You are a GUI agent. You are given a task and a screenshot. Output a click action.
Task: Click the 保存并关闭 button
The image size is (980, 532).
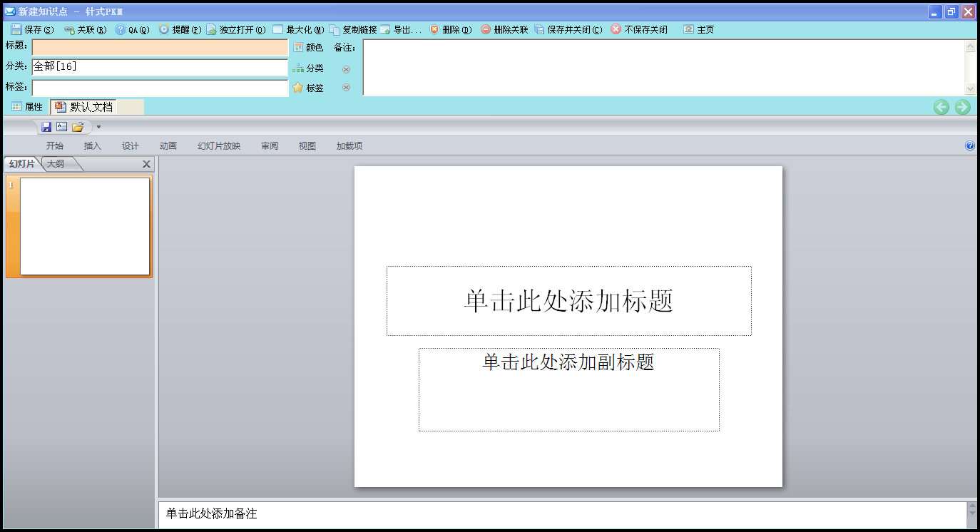(x=568, y=30)
